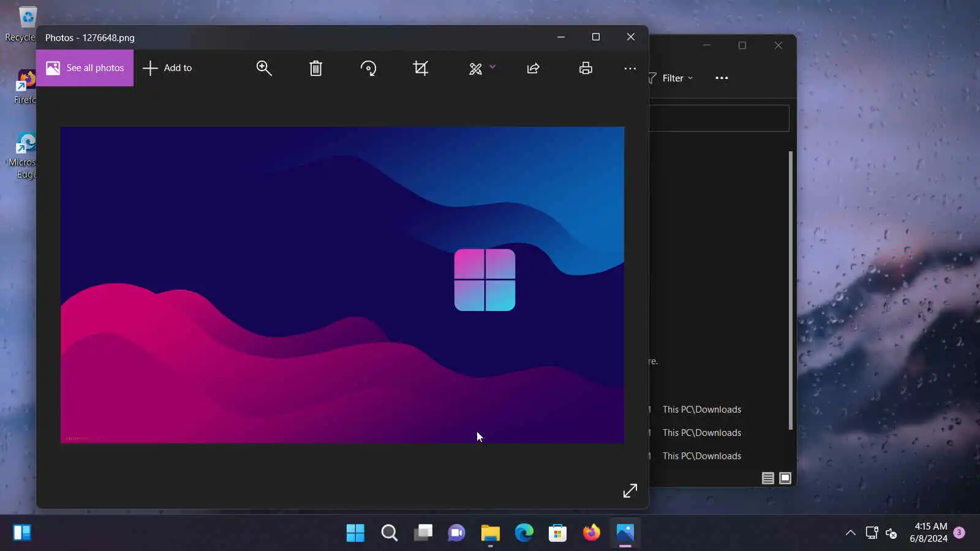980x551 pixels.
Task: Rotate the image with the rotate icon
Action: (x=368, y=68)
